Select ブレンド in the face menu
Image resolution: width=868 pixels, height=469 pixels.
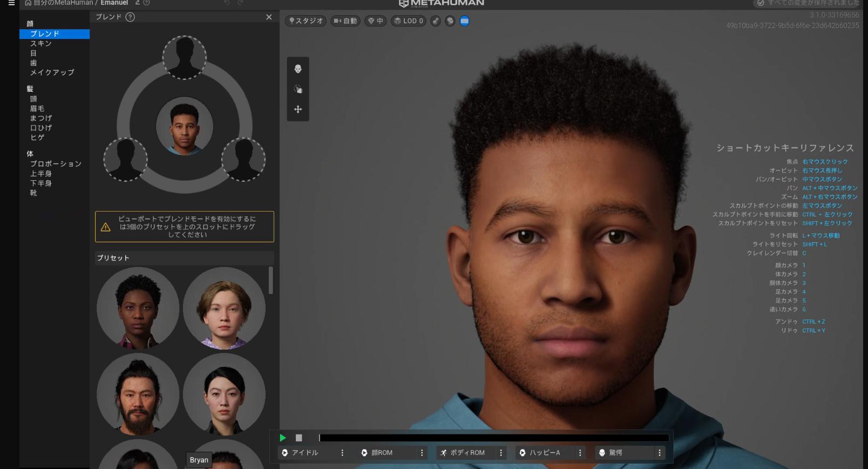[x=55, y=34]
